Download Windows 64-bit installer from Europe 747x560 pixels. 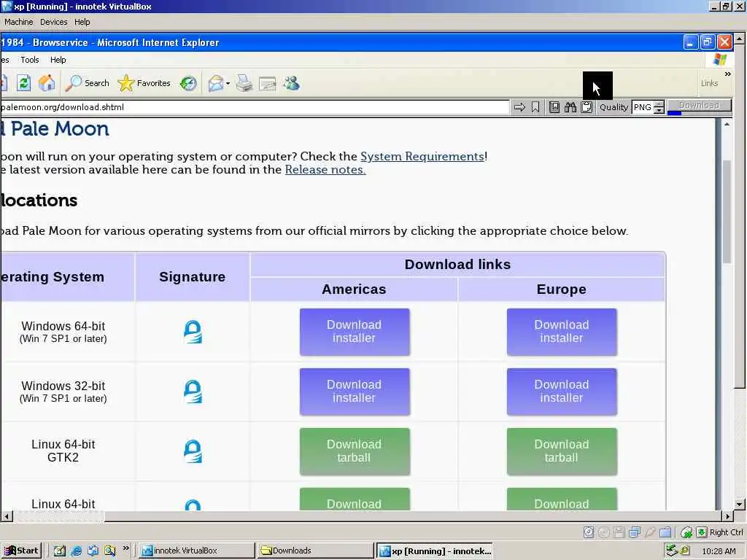562,332
